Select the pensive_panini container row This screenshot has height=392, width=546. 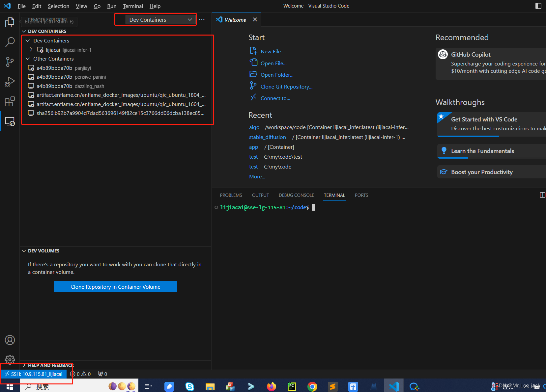pyautogui.click(x=115, y=77)
